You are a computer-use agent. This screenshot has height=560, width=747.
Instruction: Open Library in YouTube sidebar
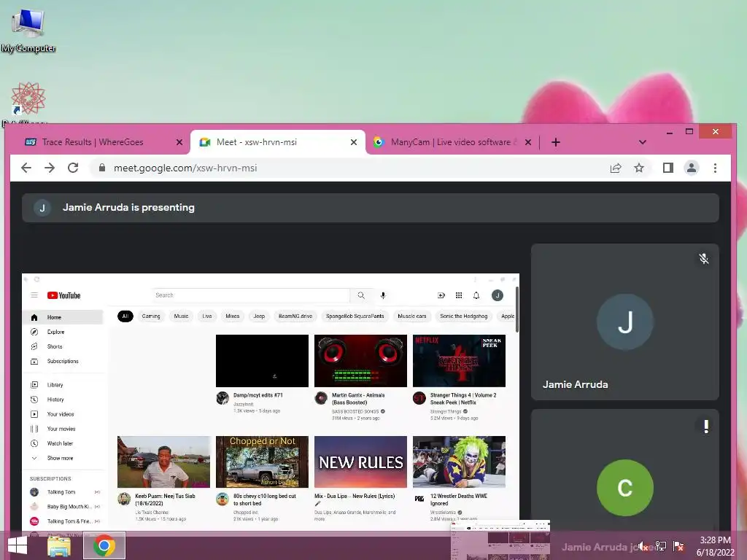63,385
